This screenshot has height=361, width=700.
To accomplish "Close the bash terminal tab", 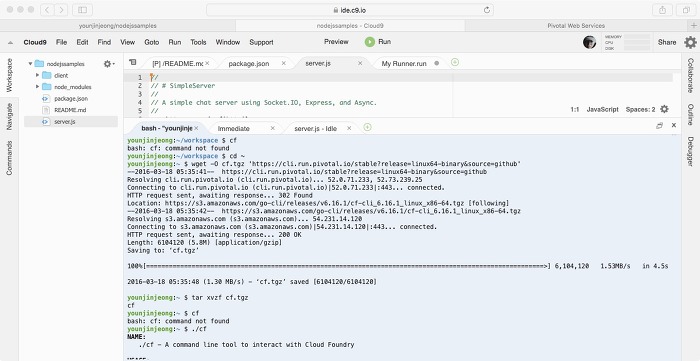I will (196, 129).
